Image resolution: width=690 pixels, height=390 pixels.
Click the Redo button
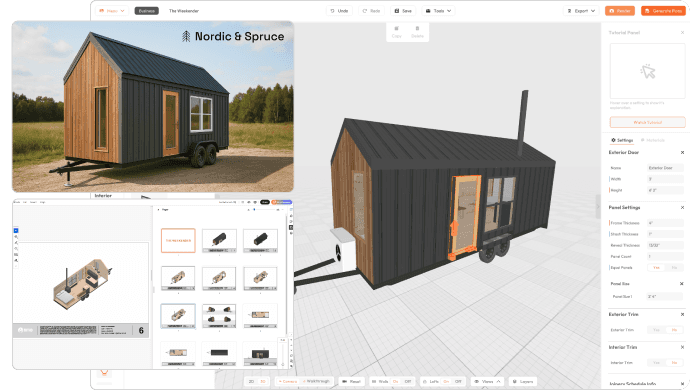(371, 11)
